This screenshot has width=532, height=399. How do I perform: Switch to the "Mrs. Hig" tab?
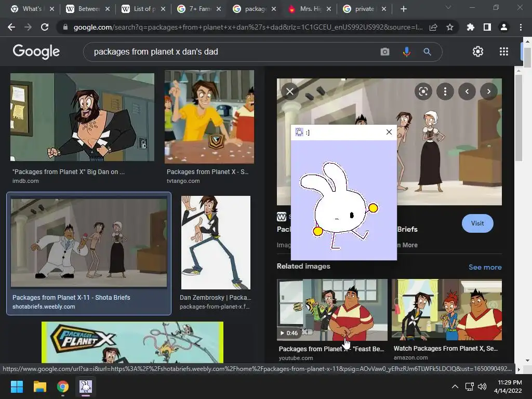[310, 9]
